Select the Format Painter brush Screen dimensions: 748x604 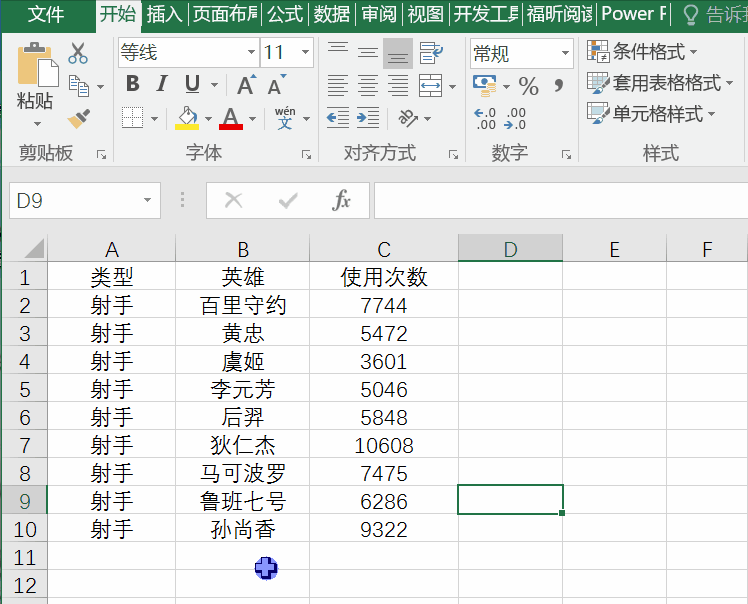tap(78, 119)
